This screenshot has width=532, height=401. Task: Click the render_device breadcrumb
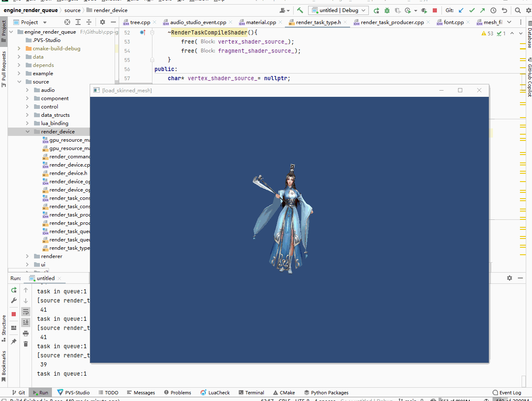tap(107, 10)
